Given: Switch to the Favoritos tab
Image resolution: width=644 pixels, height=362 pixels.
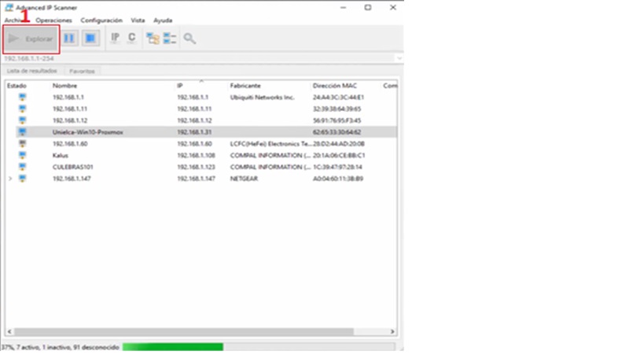Looking at the screenshot, I should pos(82,71).
